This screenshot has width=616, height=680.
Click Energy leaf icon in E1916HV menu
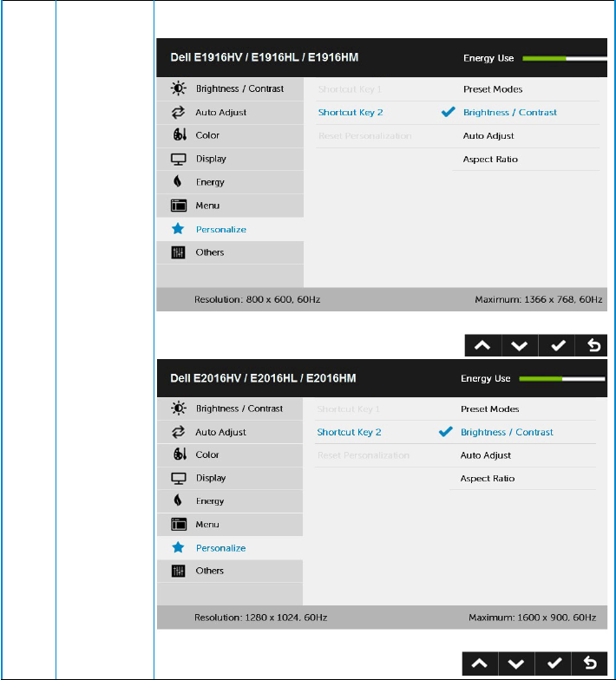pos(177,181)
